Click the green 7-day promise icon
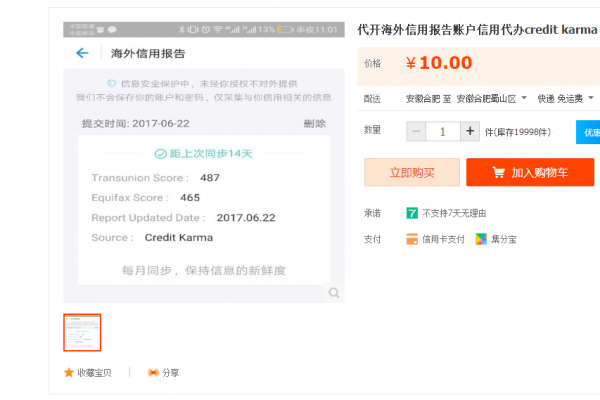This screenshot has height=400, width=600. (412, 213)
